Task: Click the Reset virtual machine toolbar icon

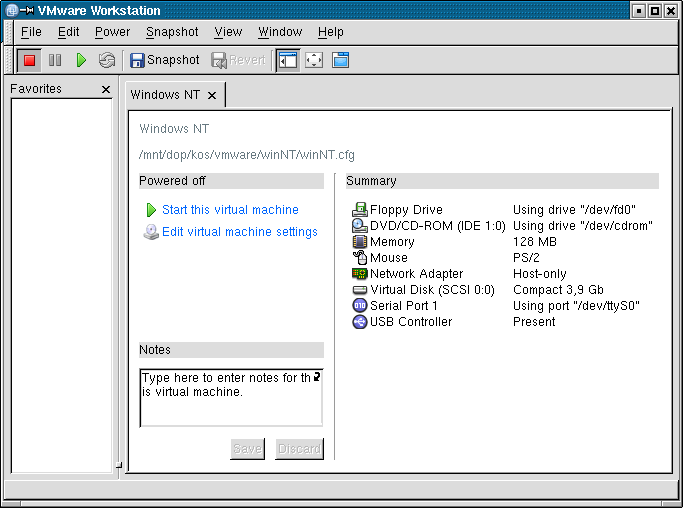Action: [107, 60]
